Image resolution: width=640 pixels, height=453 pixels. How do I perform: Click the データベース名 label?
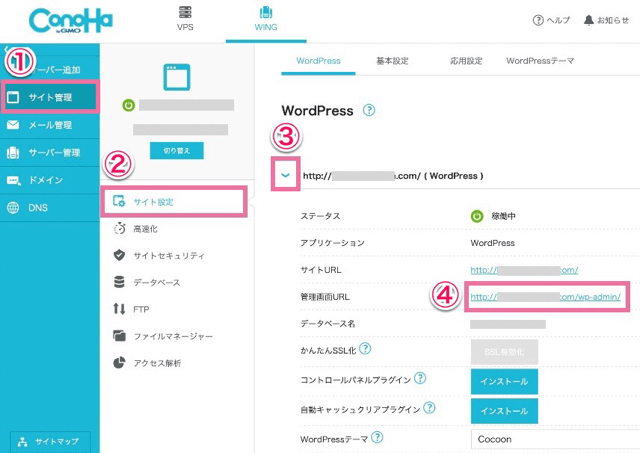pos(328,324)
